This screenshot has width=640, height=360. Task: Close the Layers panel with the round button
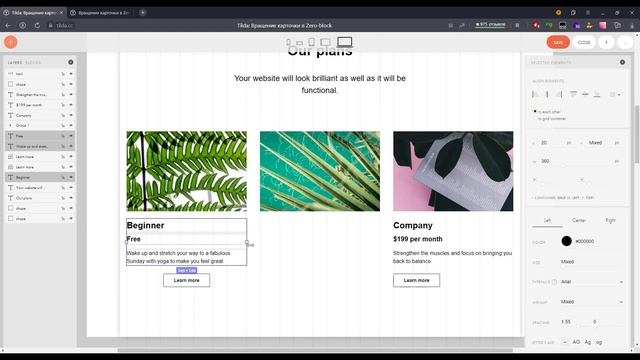(71, 62)
